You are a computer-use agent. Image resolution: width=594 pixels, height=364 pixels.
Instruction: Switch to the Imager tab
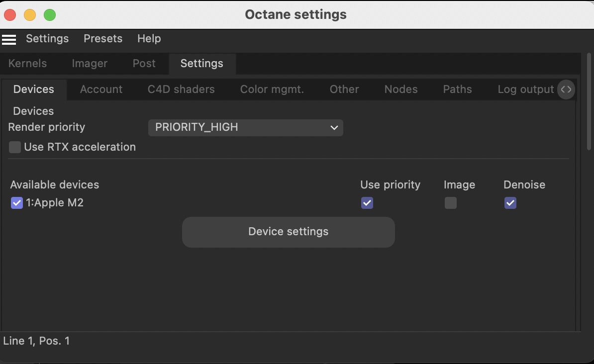(90, 64)
